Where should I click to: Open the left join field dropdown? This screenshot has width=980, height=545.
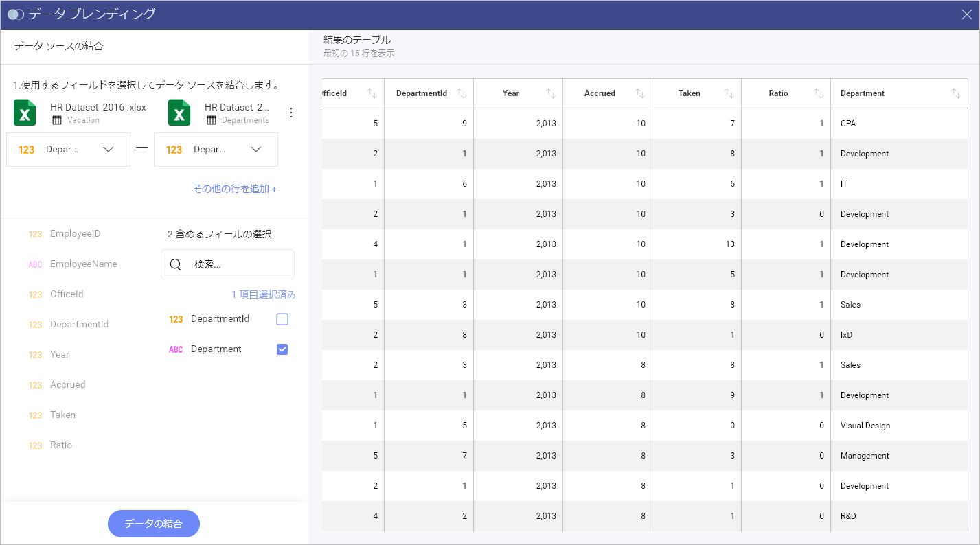(68, 150)
